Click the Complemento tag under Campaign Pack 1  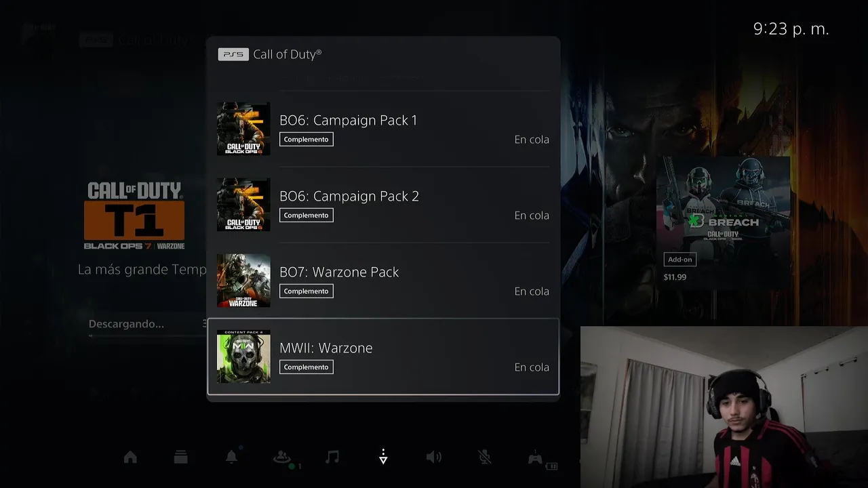[307, 140]
